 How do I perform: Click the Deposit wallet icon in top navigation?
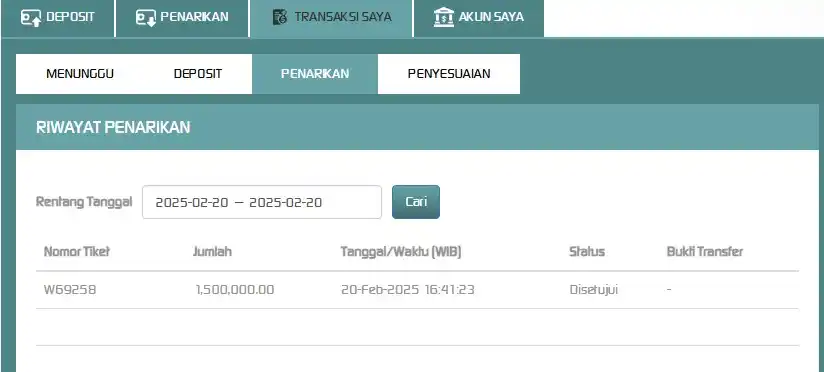coord(30,17)
